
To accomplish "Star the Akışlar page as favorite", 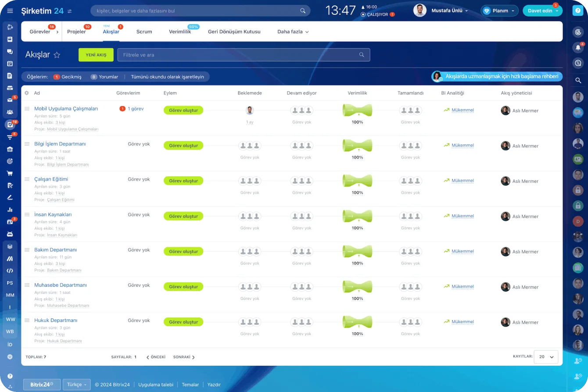I will [x=57, y=55].
